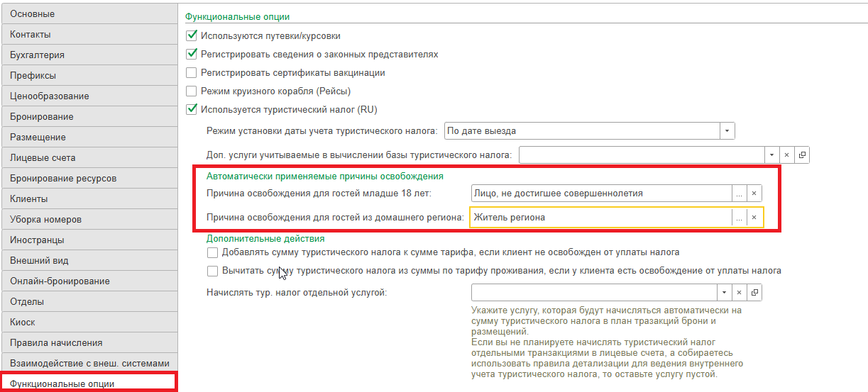Clear the Житель региона field
Screen dimensions: 868x392
pyautogui.click(x=754, y=218)
